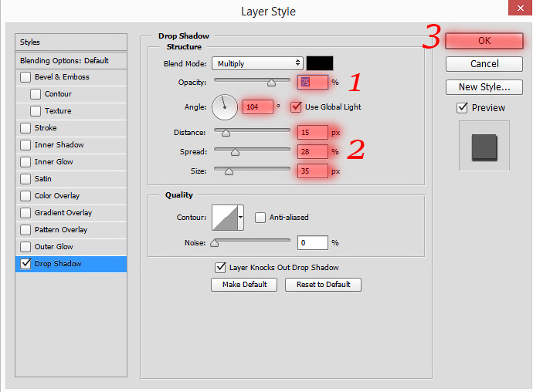Click Reset to Default button
This screenshot has height=392, width=533.
323,285
